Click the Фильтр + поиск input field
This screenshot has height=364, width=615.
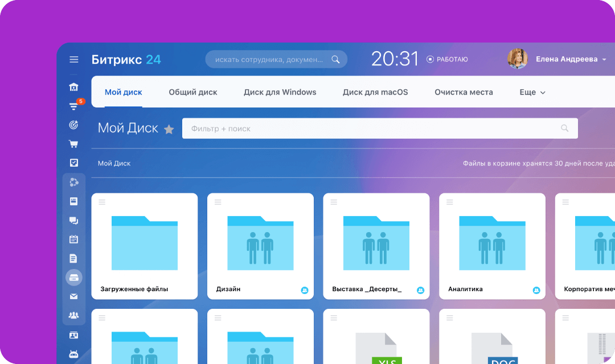click(x=380, y=129)
